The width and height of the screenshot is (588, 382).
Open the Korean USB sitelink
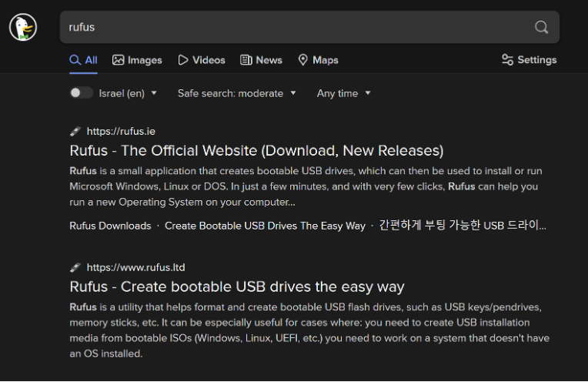pos(463,226)
